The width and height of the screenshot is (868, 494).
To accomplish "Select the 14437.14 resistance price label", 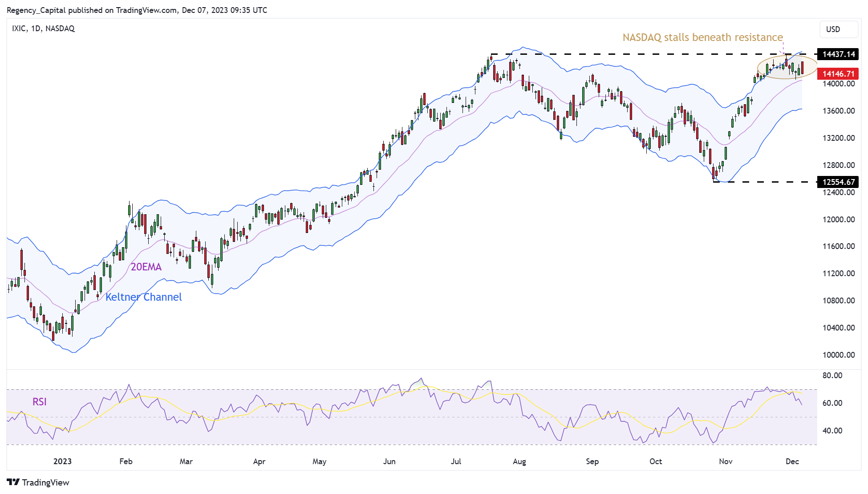I will pos(838,54).
